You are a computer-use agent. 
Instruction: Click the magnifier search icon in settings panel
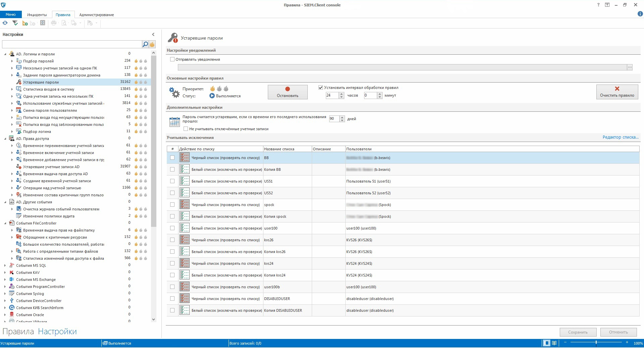click(145, 44)
